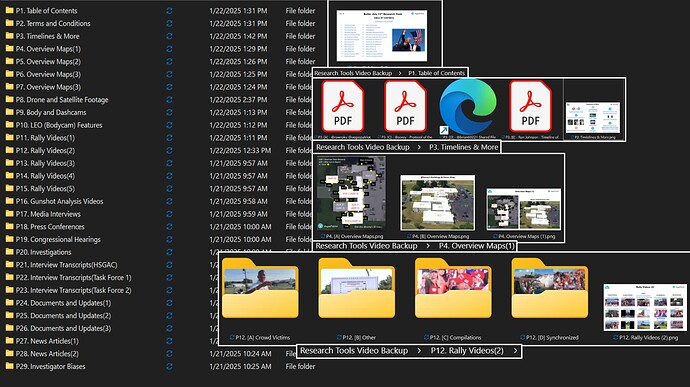690x387 pixels.
Task: Select the P14. Rally Videos(4) folder name
Action: 45,176
